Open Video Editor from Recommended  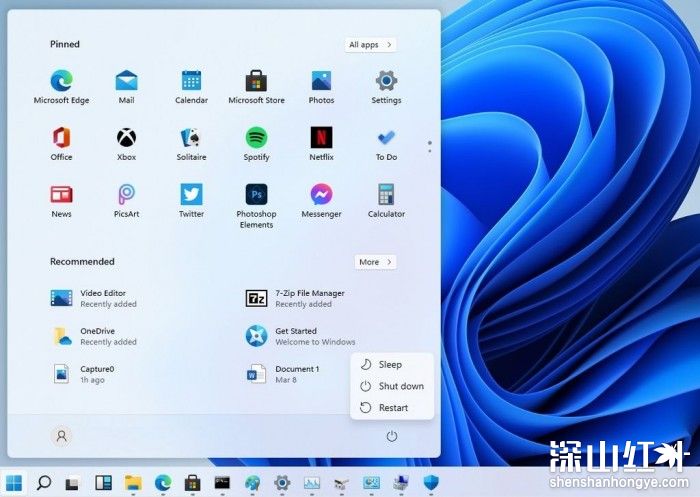tap(94, 298)
